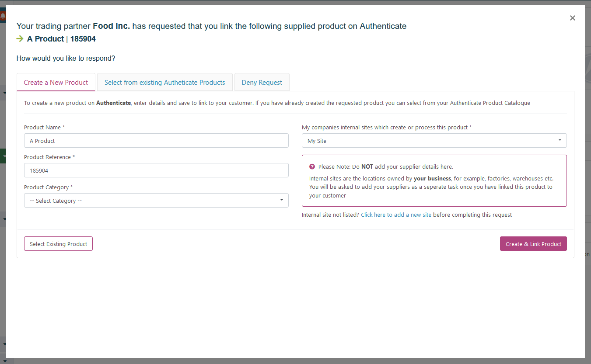Click the green caret behind dialog's left edge
591x364 pixels.
click(x=3, y=156)
